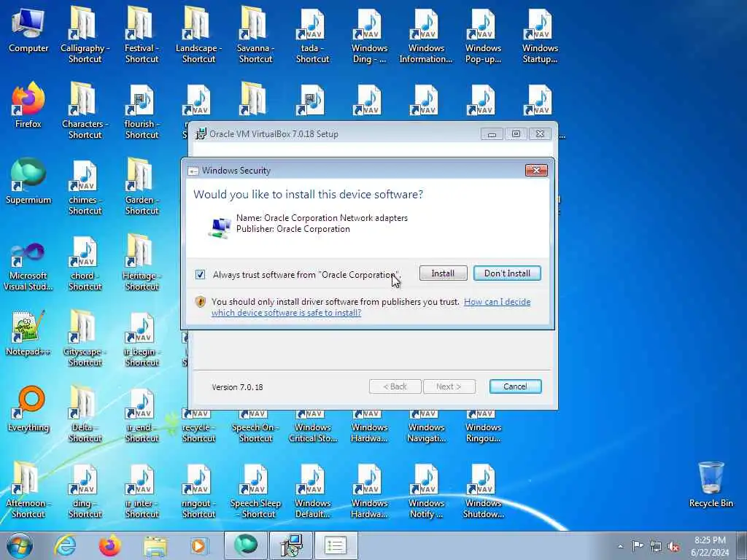747x560 pixels.
Task: Select the Windows Ding WAV file
Action: coord(369,35)
